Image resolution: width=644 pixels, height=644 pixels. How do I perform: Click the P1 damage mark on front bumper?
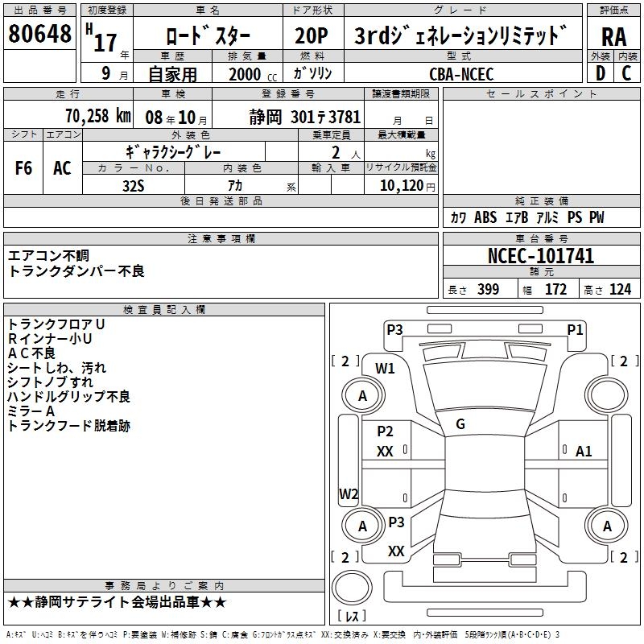point(575,329)
